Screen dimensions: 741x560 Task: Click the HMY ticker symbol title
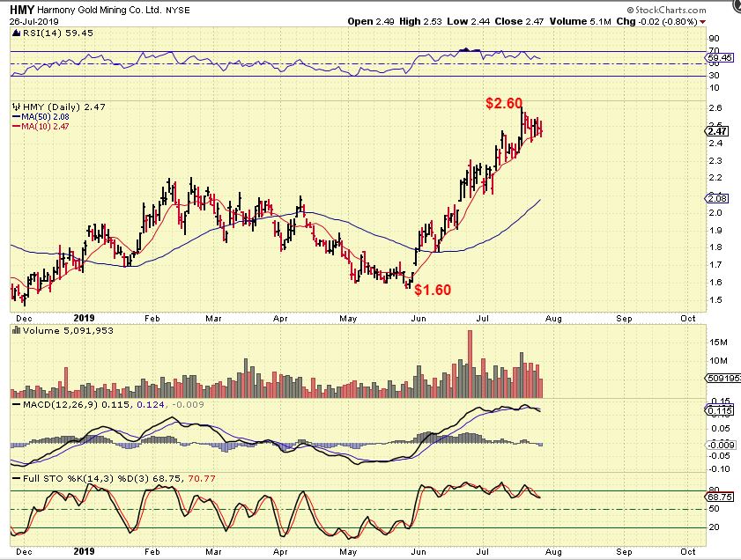(x=22, y=10)
